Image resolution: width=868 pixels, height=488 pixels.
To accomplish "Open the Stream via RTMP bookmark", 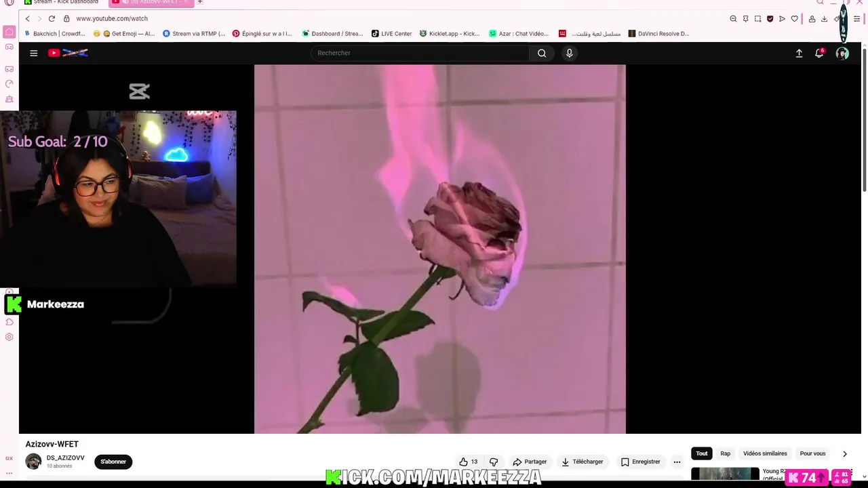I will point(193,34).
